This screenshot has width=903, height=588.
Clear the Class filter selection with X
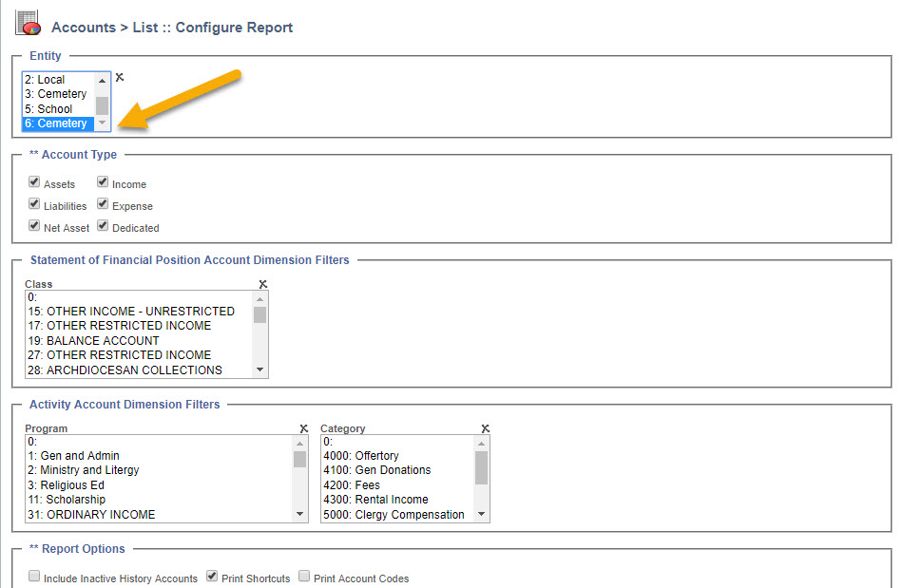coord(263,284)
